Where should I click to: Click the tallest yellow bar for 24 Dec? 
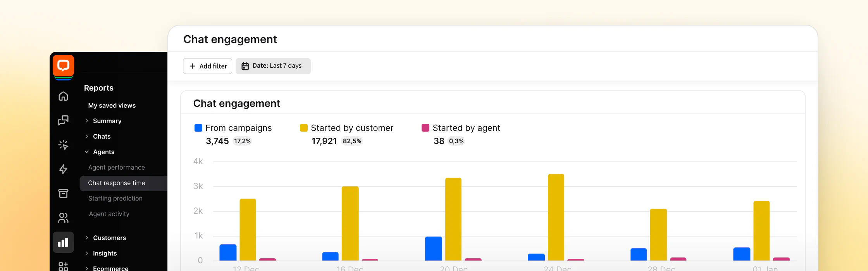pyautogui.click(x=556, y=217)
